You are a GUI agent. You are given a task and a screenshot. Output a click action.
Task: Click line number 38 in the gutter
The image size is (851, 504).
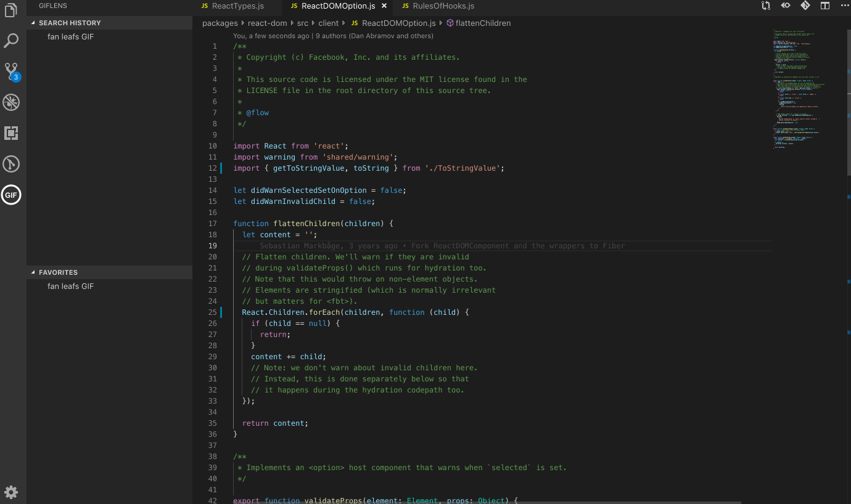click(x=212, y=457)
